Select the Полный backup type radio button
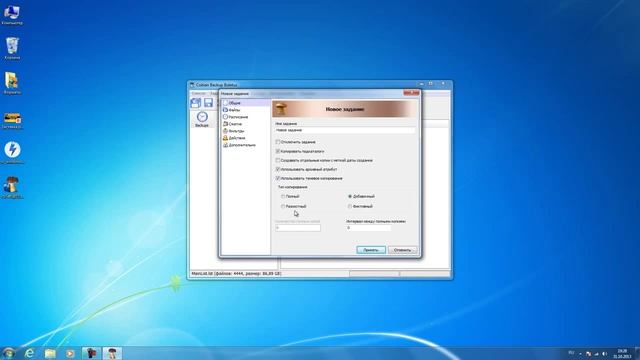This screenshot has width=640, height=360. tap(283, 196)
